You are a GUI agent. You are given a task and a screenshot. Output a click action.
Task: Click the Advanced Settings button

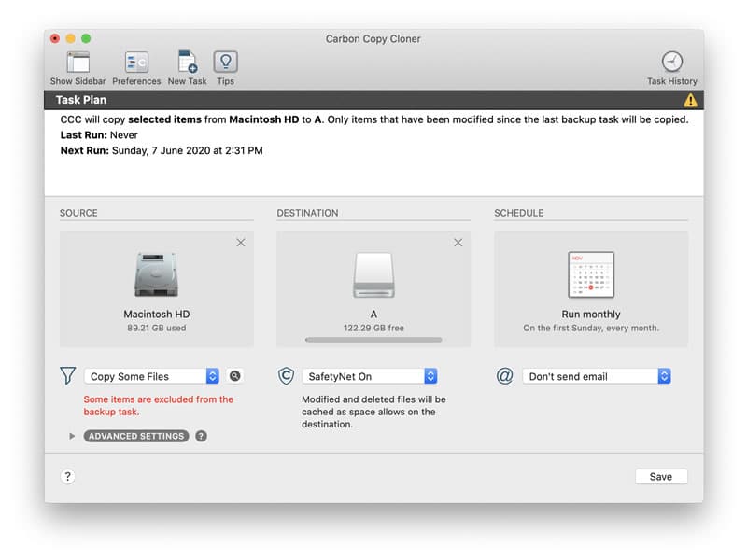(136, 436)
